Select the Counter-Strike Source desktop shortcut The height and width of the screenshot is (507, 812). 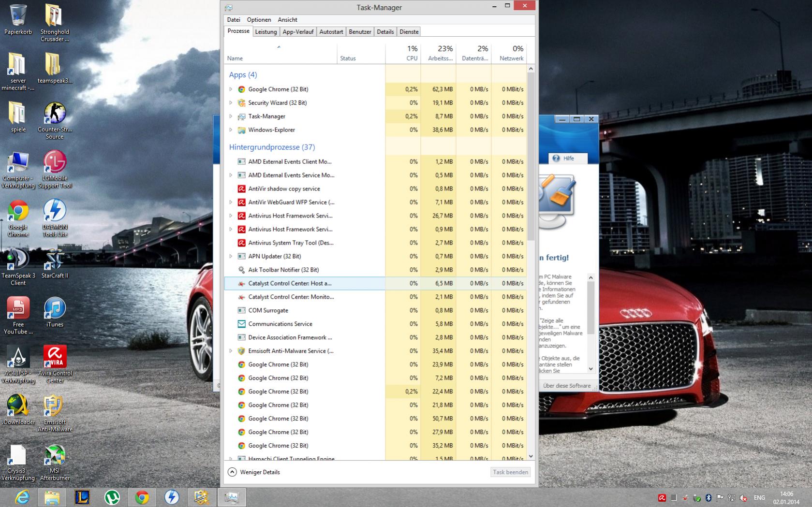(x=54, y=120)
